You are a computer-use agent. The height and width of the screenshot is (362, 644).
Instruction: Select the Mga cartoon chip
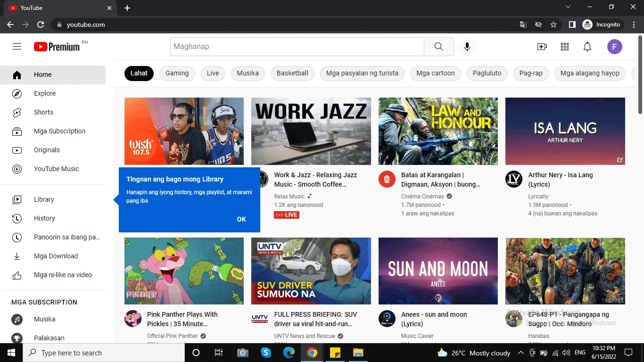click(x=436, y=74)
